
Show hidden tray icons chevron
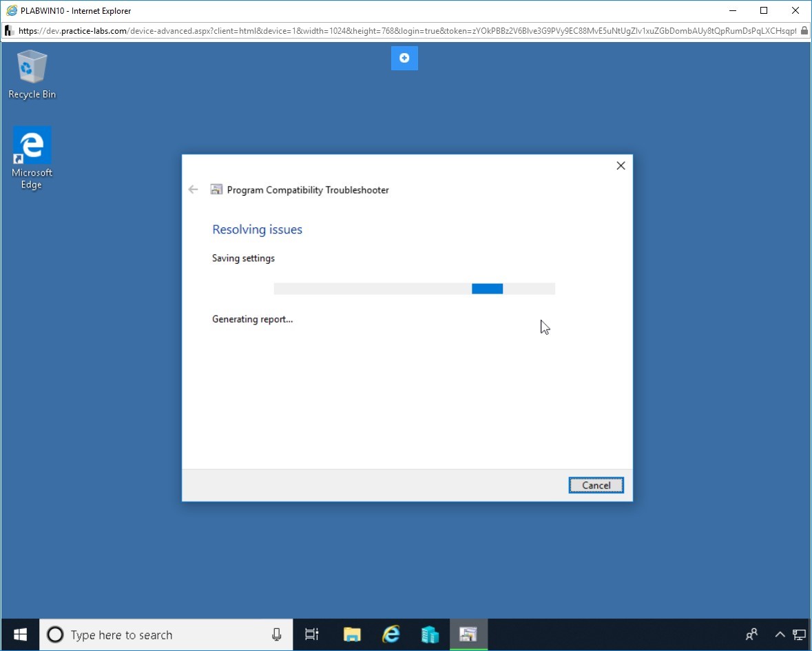pos(780,634)
